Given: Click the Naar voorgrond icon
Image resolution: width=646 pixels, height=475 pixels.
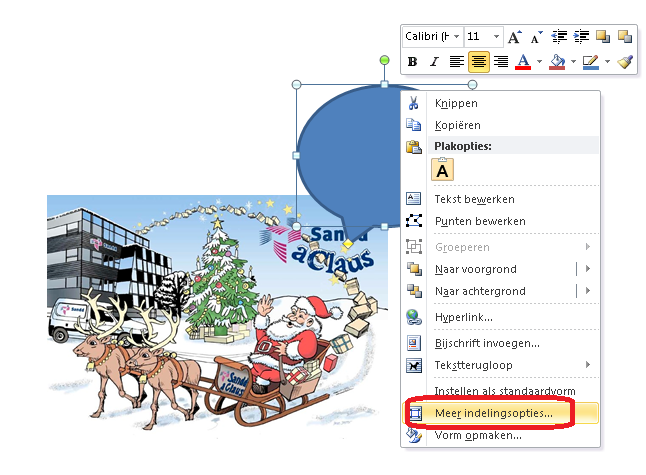Looking at the screenshot, I should click(x=414, y=269).
